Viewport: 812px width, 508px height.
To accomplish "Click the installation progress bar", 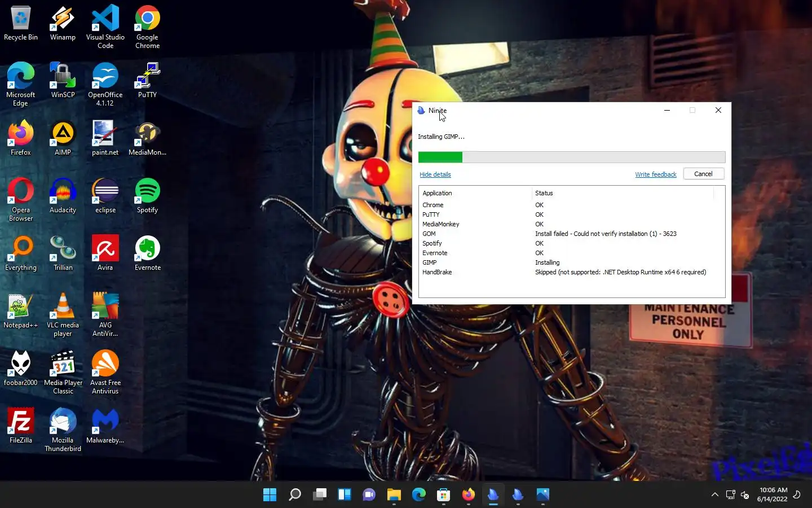I will [572, 157].
